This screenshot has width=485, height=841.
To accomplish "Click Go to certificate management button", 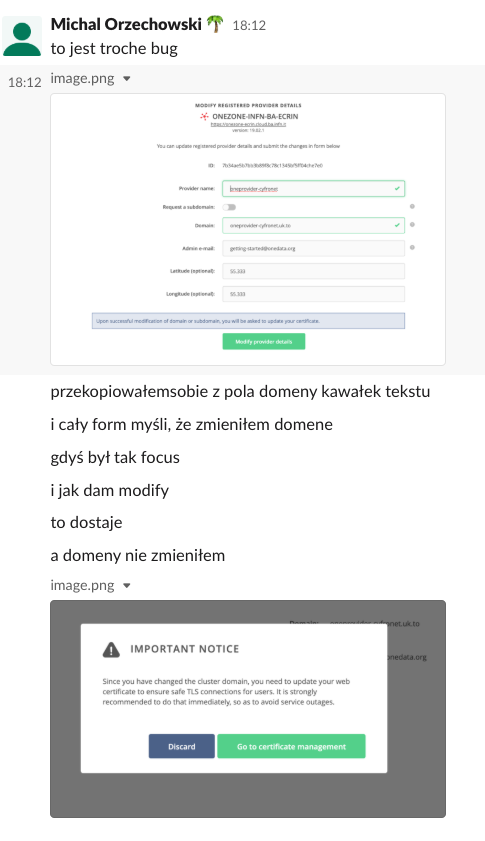I will coord(291,746).
